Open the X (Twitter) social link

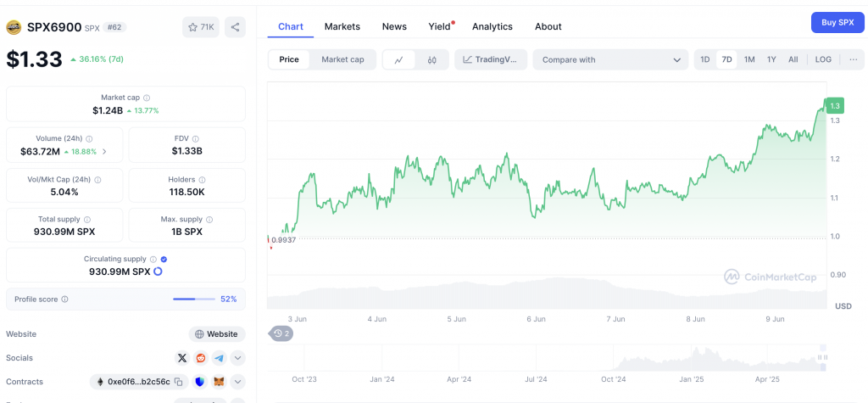[x=182, y=358]
